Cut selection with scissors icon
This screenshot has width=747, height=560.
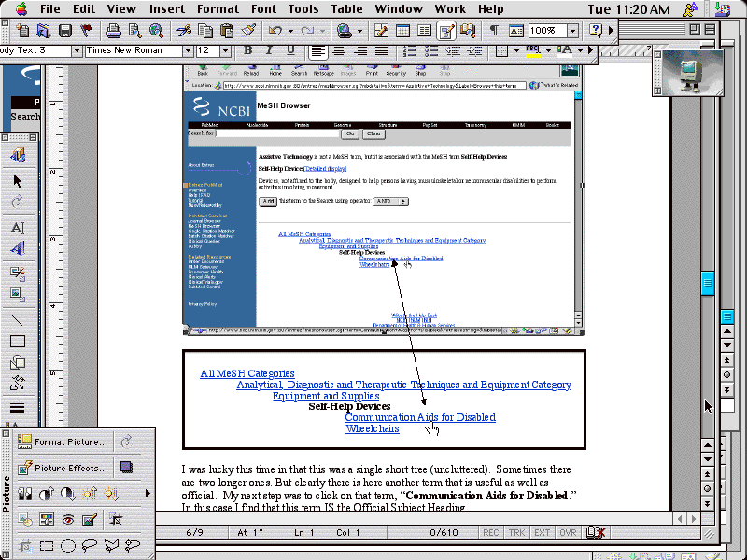183,31
